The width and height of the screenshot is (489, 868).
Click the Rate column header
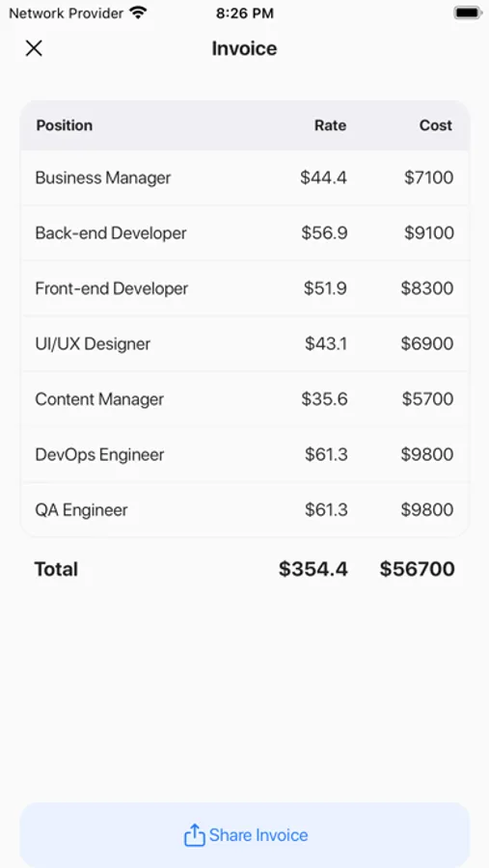[x=331, y=125]
